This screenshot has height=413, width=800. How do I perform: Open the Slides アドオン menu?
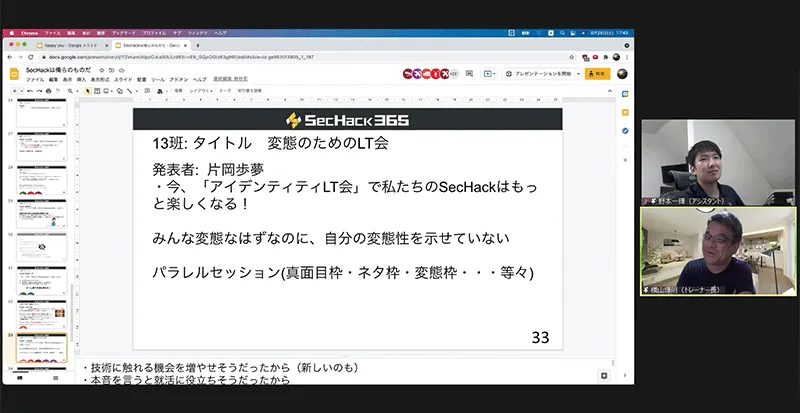(178, 80)
